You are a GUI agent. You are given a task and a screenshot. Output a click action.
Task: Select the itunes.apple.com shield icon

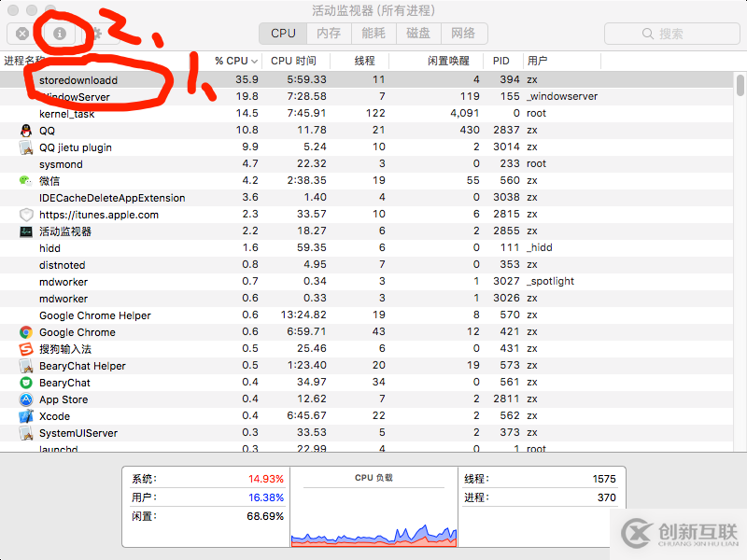[x=26, y=215]
